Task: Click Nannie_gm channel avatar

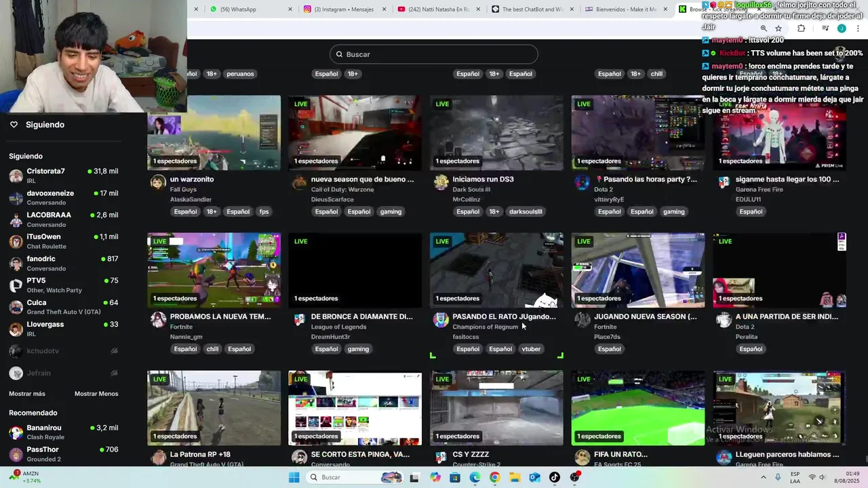Action: (158, 320)
